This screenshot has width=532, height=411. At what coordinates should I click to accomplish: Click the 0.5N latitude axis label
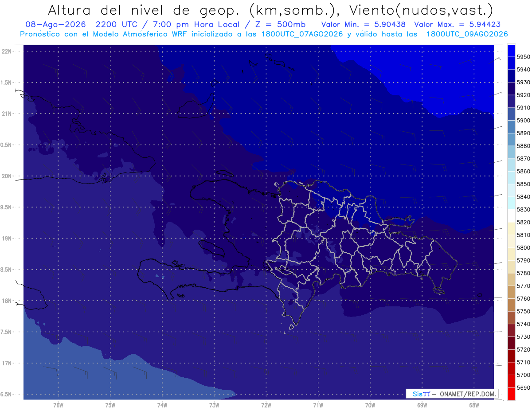[7, 145]
